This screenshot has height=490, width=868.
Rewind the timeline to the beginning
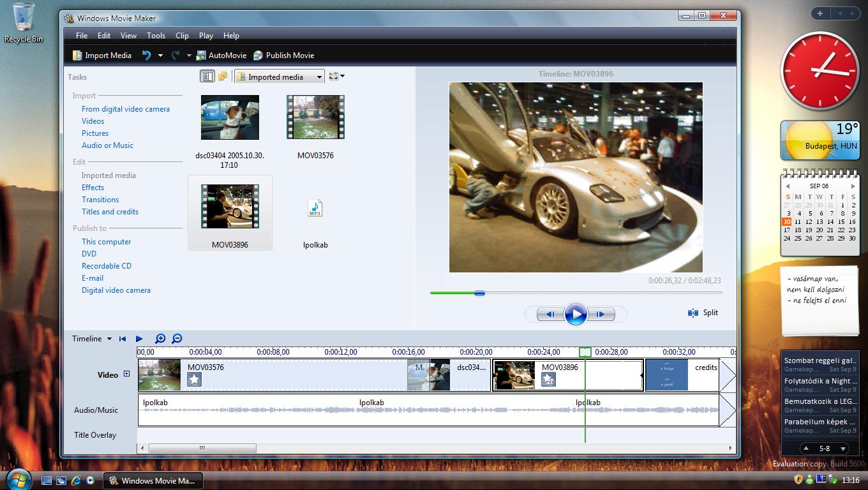[123, 339]
